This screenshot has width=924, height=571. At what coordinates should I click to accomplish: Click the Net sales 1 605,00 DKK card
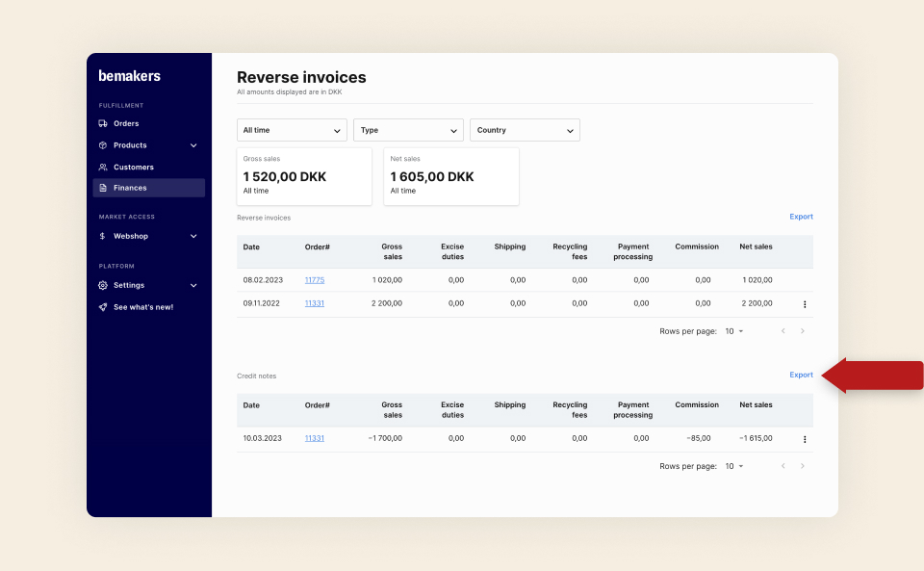tap(451, 177)
